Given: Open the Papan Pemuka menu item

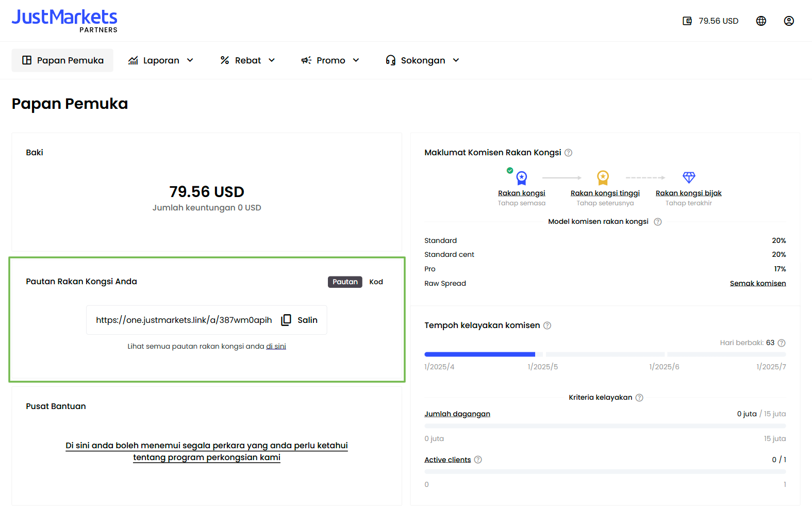Looking at the screenshot, I should click(x=62, y=60).
